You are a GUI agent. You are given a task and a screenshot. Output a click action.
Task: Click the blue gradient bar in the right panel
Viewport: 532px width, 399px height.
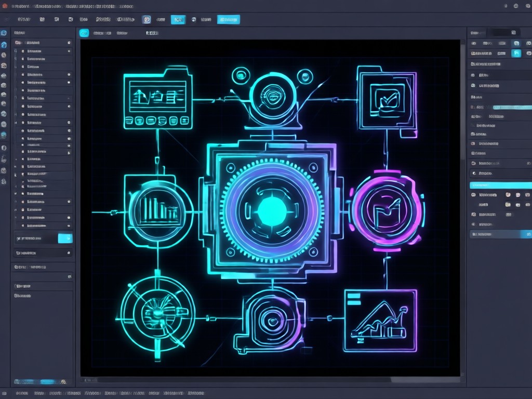point(501,234)
